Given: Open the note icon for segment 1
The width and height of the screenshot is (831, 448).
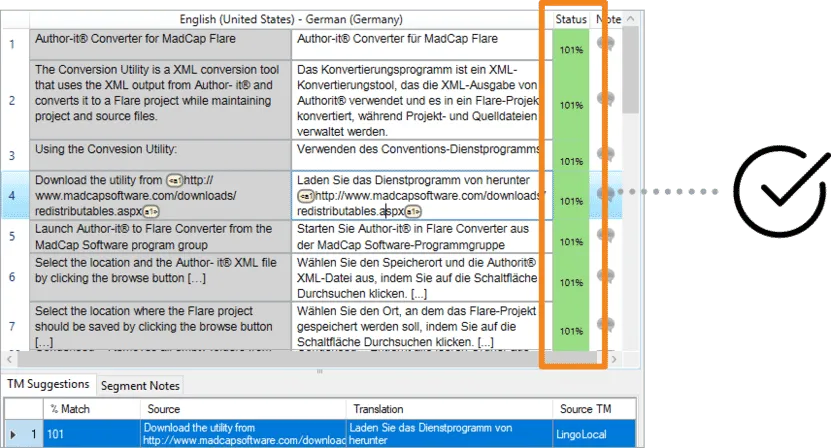Looking at the screenshot, I should click(x=606, y=43).
